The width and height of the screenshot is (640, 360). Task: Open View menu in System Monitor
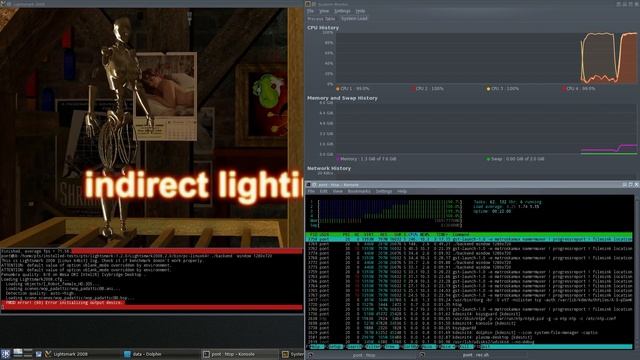coord(324,11)
